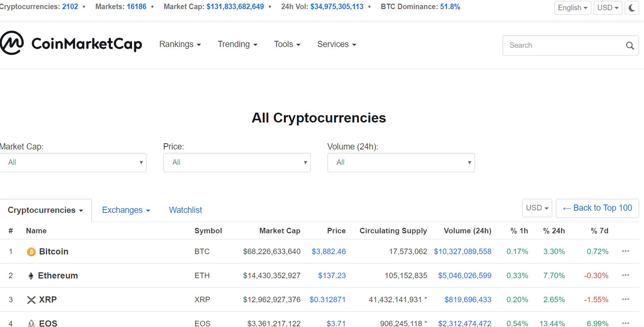Image resolution: width=644 pixels, height=327 pixels.
Task: Sort by the # column header
Action: point(11,231)
